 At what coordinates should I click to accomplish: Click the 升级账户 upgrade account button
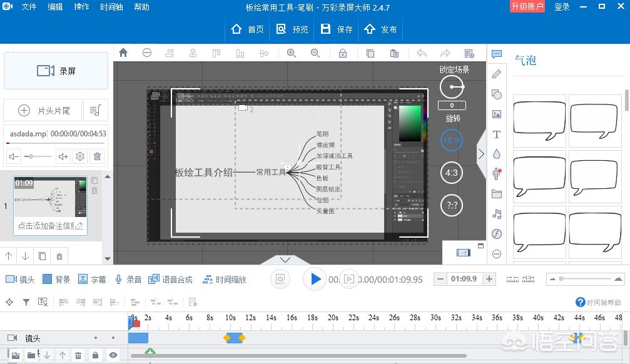(527, 6)
